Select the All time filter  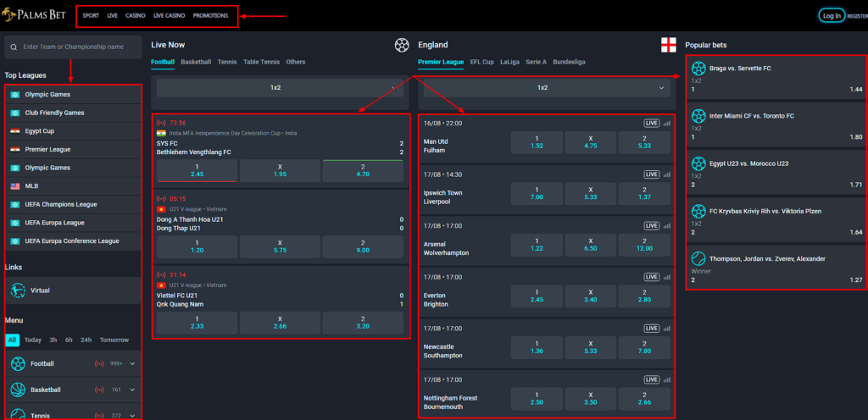[x=12, y=340]
